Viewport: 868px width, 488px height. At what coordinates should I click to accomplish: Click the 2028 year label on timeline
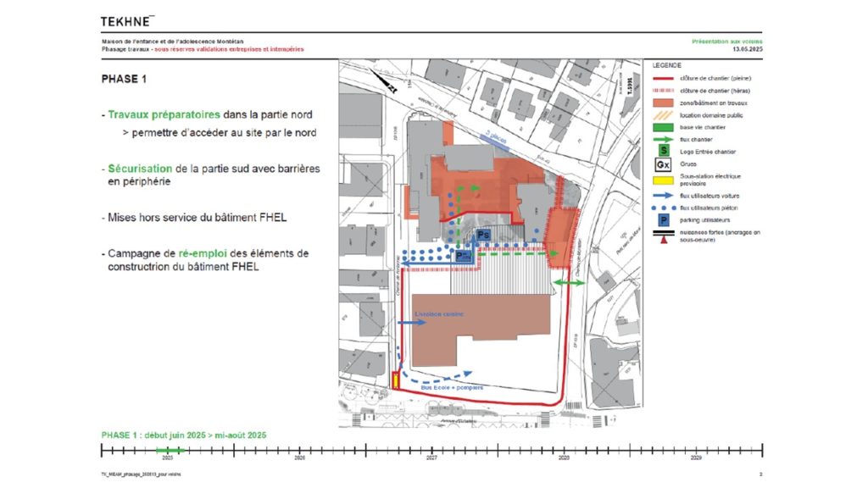pos(564,458)
